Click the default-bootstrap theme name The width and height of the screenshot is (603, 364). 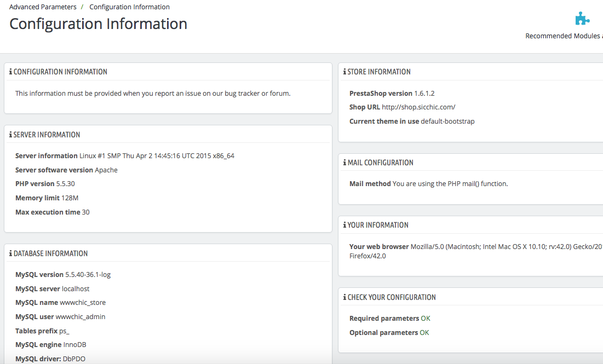[x=447, y=122]
